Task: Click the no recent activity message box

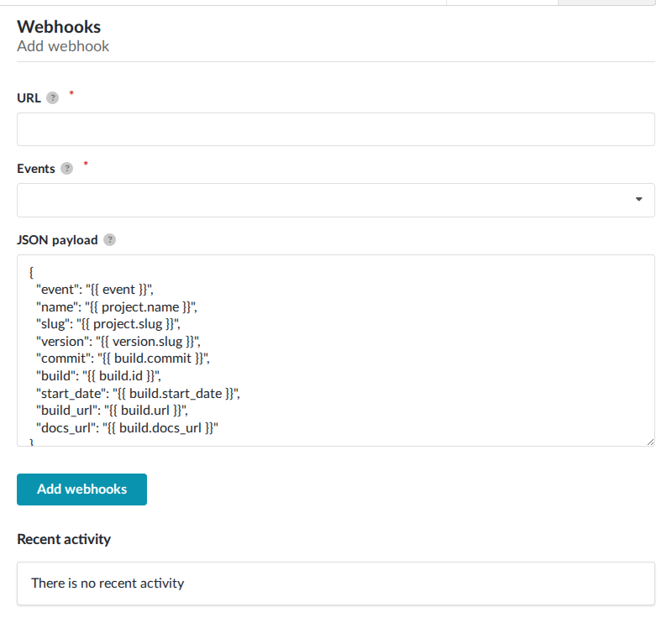Action: click(336, 584)
